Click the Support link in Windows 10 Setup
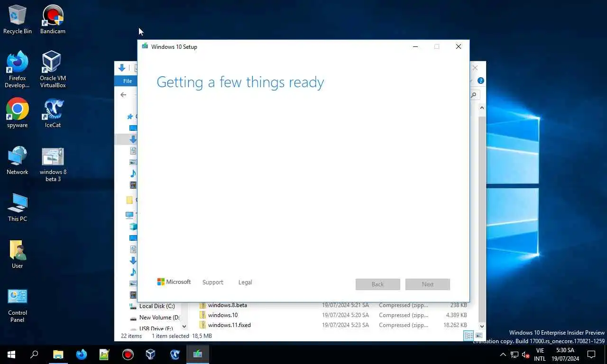 tap(212, 282)
